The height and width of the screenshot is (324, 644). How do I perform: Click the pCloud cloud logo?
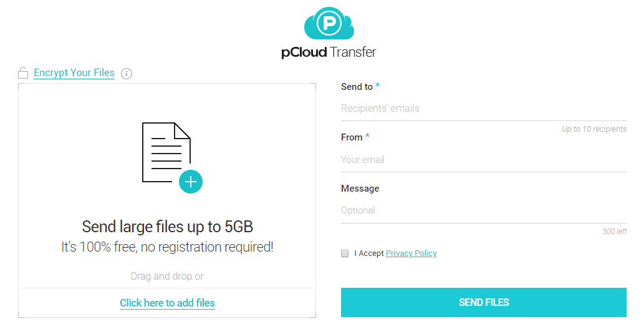click(329, 23)
